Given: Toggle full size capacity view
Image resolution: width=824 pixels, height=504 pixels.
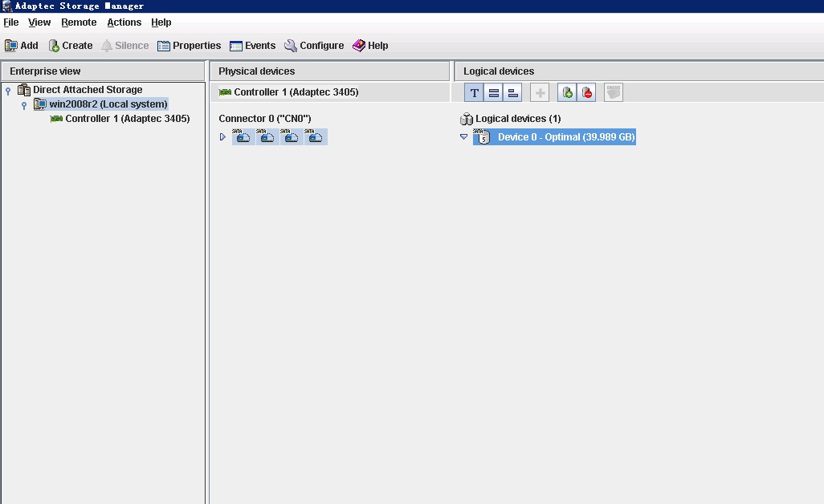Looking at the screenshot, I should coord(493,93).
